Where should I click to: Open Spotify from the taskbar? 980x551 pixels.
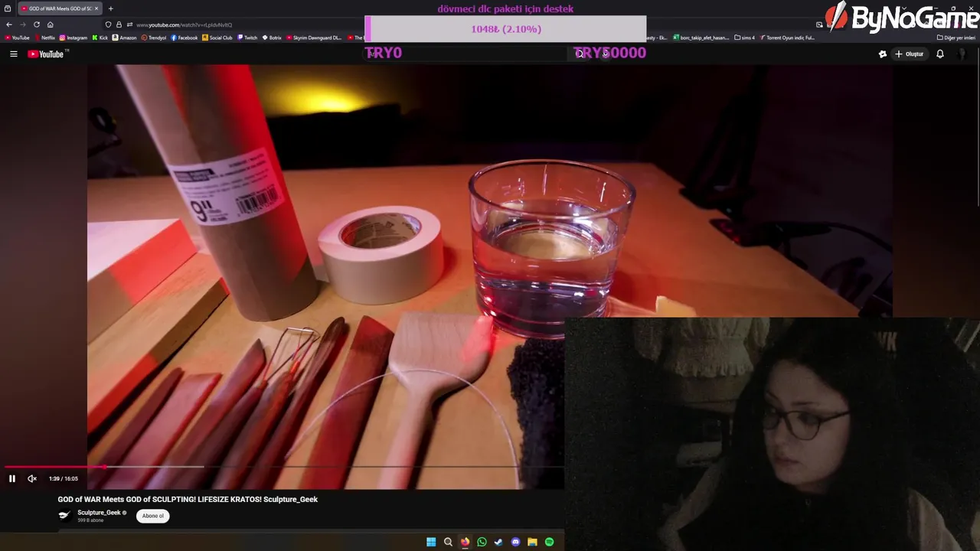[549, 542]
